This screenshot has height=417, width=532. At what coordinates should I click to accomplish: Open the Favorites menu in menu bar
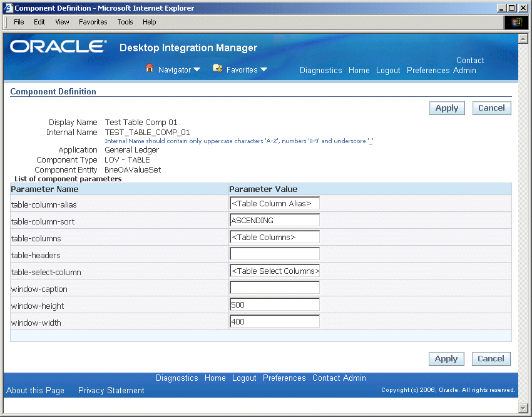click(93, 22)
